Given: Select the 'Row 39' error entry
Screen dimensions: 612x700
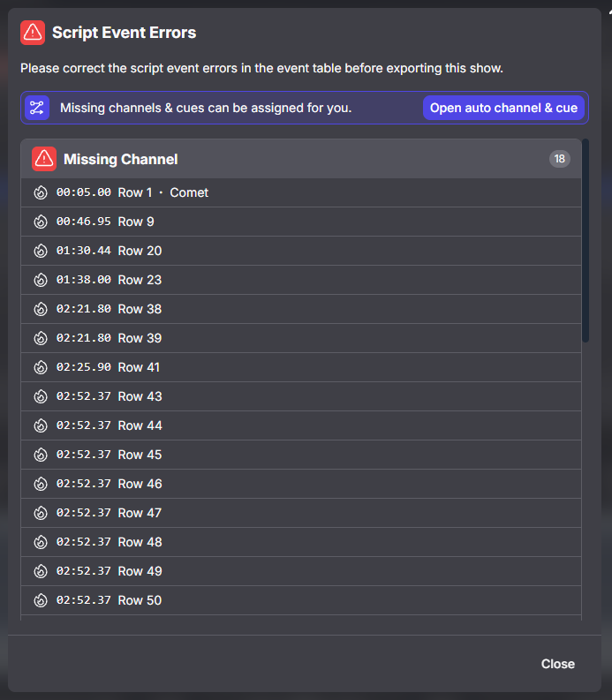Looking at the screenshot, I should click(x=301, y=338).
